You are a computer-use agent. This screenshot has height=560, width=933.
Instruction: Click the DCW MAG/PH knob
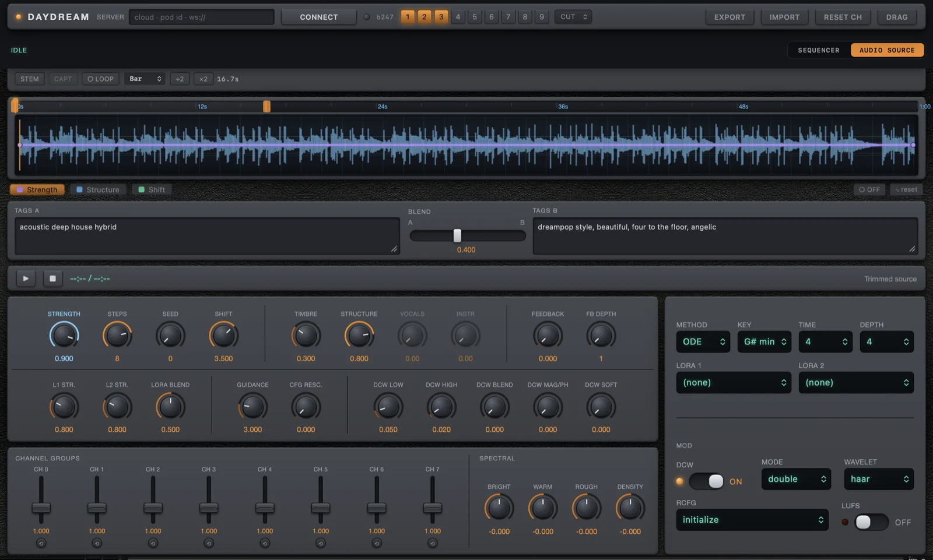click(548, 407)
